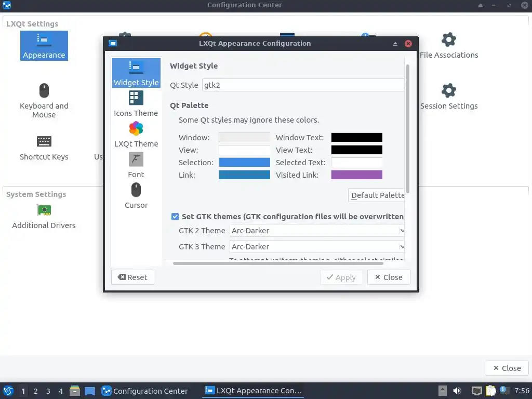Pick the Link color swatch

point(244,175)
